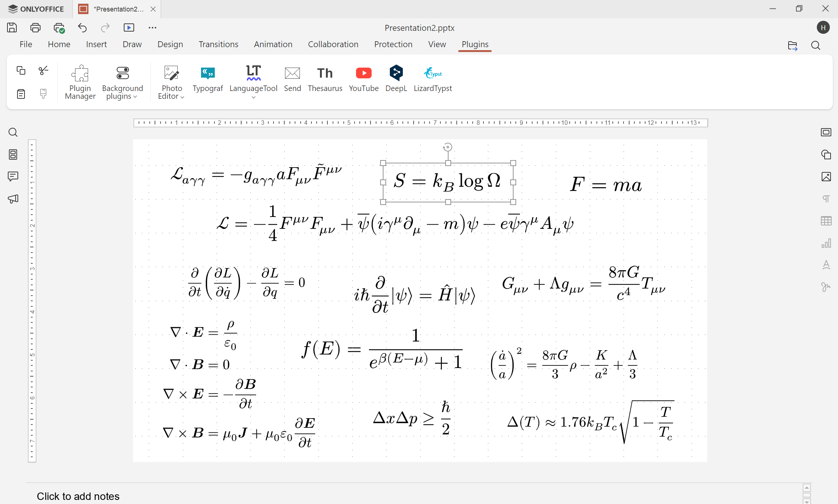Open the YouTube plugin
838x504 pixels.
pos(363,79)
